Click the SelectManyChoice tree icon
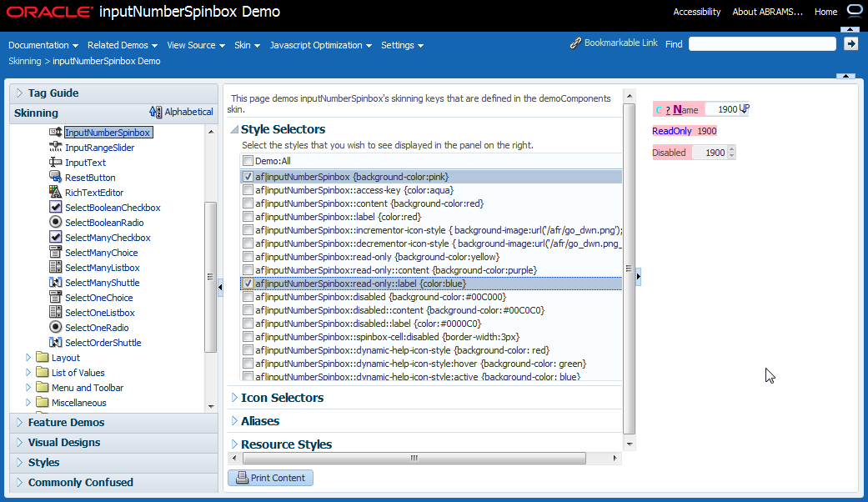This screenshot has width=868, height=502. coord(55,252)
